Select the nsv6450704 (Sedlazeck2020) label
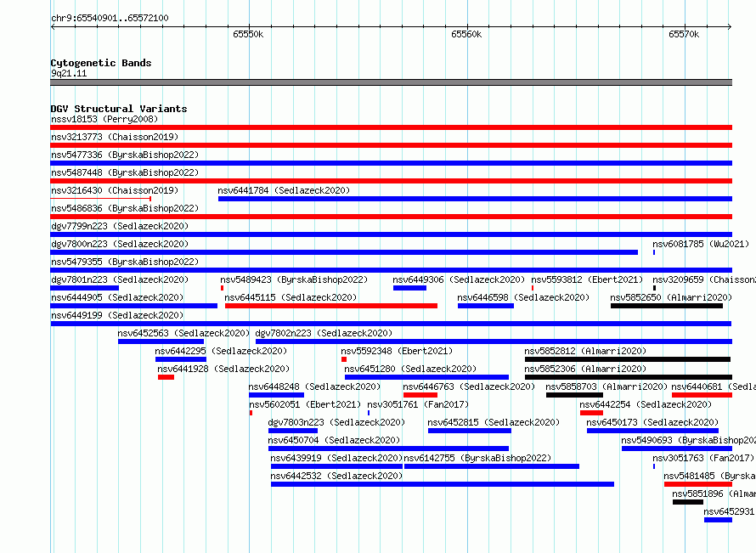The height and width of the screenshot is (553, 756). click(x=334, y=440)
